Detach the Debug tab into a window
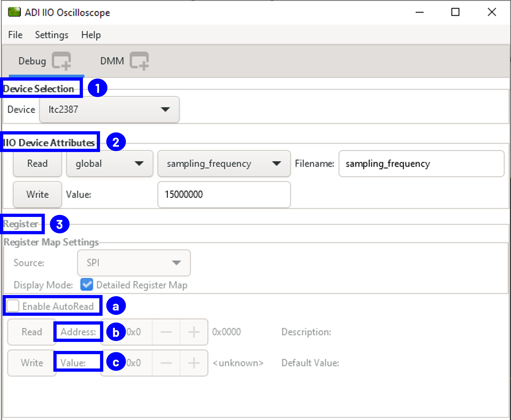 tap(61, 61)
